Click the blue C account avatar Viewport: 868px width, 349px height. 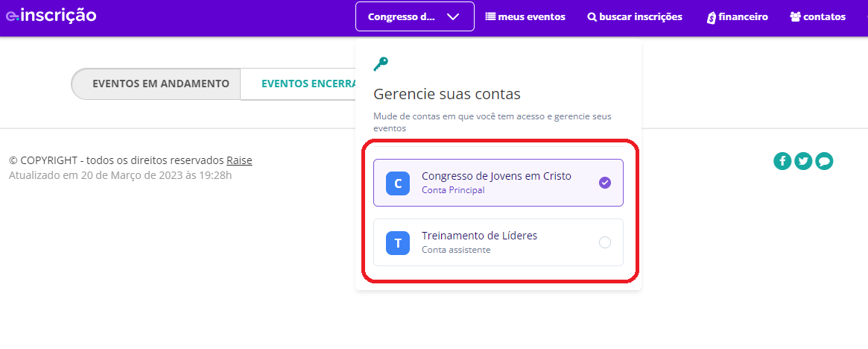click(398, 183)
